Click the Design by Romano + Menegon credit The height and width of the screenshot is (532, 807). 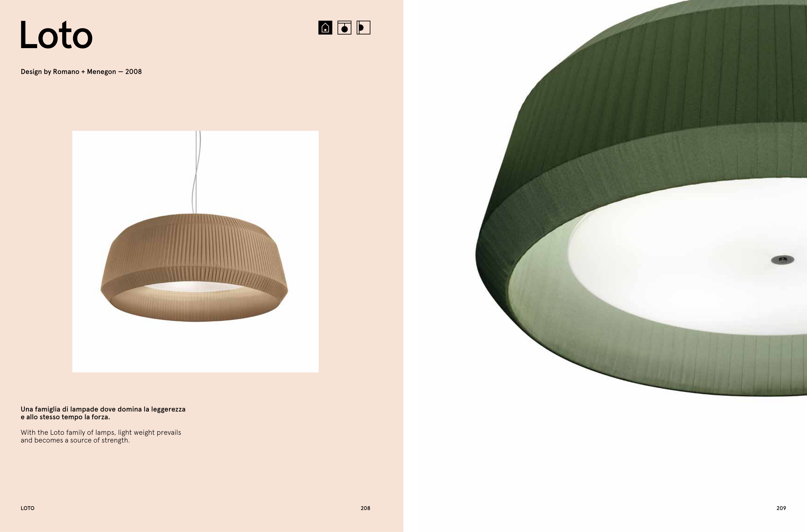click(x=81, y=72)
